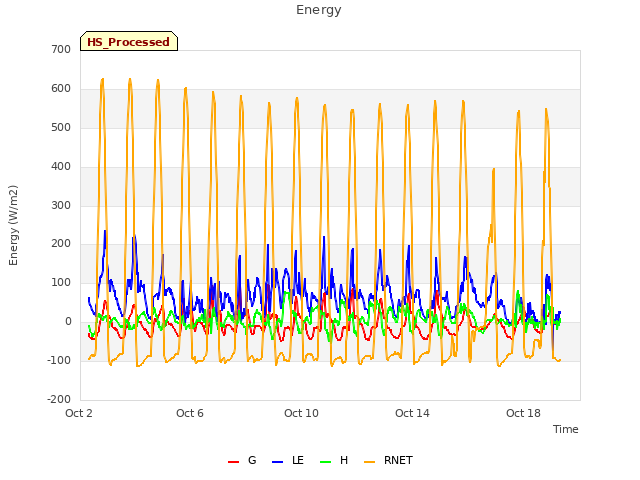Viewport: 640px width, 480px height.
Task: Click the Oct 14 x-axis tick label
Action: (412, 413)
